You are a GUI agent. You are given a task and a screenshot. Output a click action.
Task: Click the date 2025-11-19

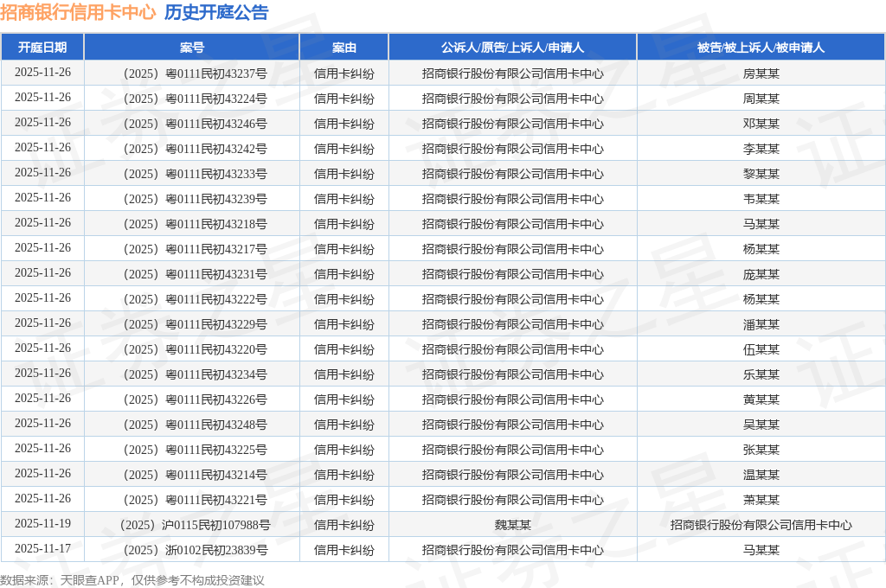point(43,524)
